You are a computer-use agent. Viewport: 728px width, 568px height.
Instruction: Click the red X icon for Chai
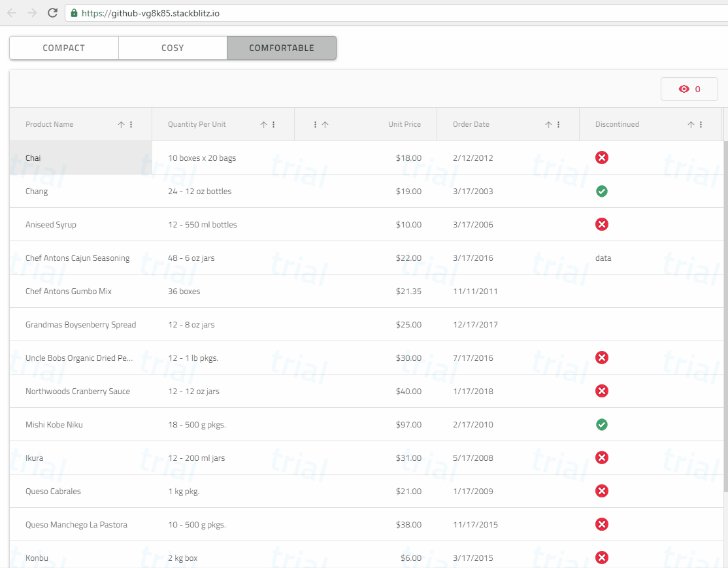click(x=601, y=158)
